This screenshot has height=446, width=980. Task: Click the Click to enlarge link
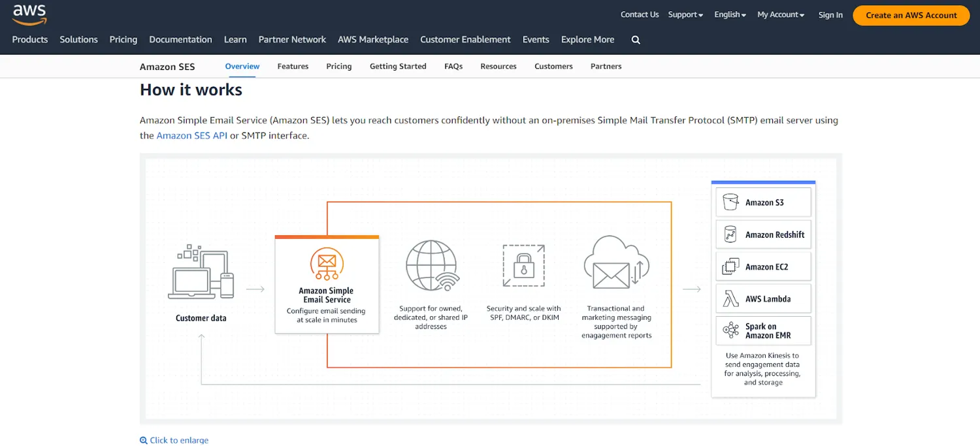(x=179, y=440)
